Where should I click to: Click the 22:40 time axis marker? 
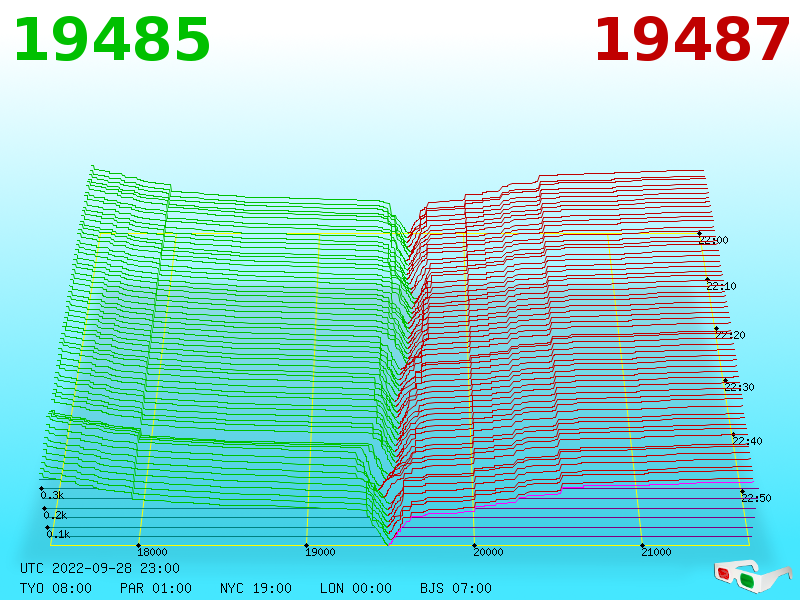(747, 441)
